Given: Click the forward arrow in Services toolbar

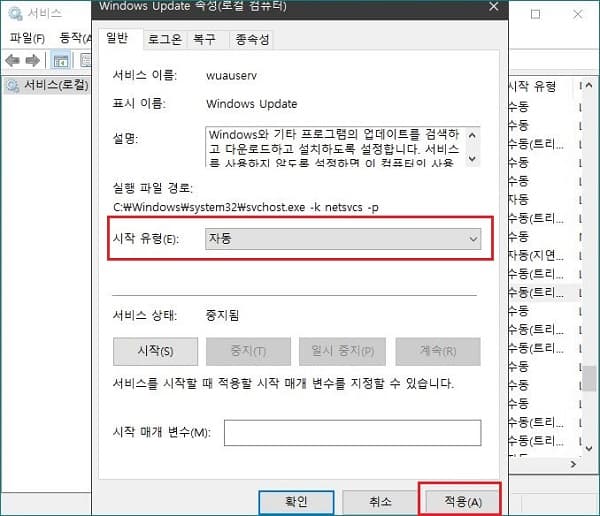Looking at the screenshot, I should [33, 60].
